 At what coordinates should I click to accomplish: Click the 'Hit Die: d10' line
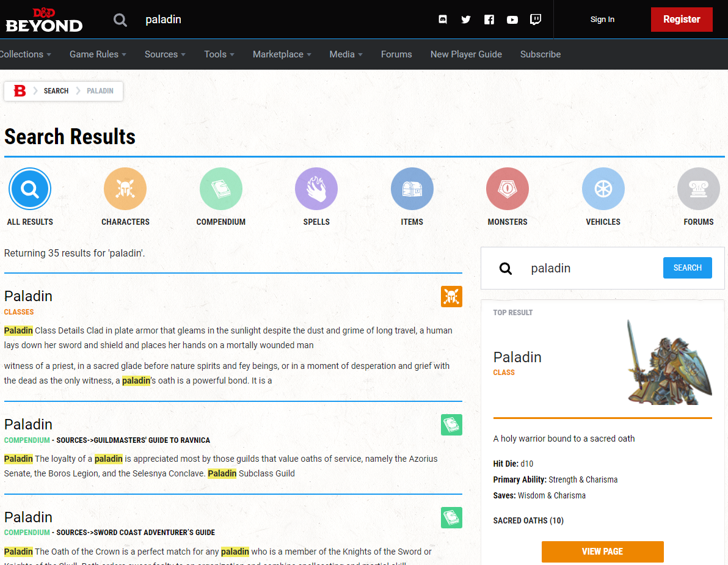(x=513, y=464)
